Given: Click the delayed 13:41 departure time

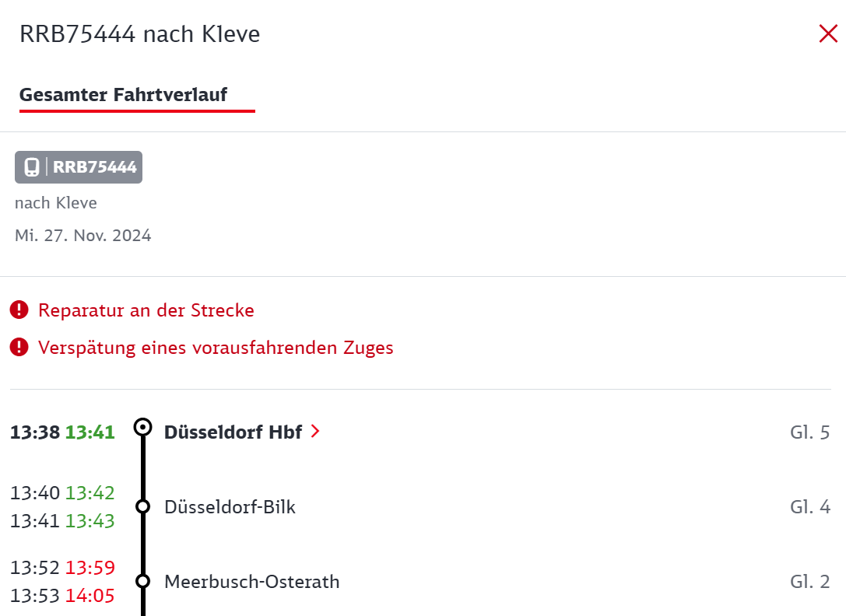Looking at the screenshot, I should pyautogui.click(x=90, y=432).
